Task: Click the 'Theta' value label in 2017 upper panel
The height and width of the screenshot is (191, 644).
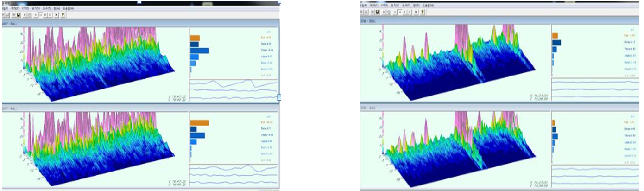Action: [266, 49]
